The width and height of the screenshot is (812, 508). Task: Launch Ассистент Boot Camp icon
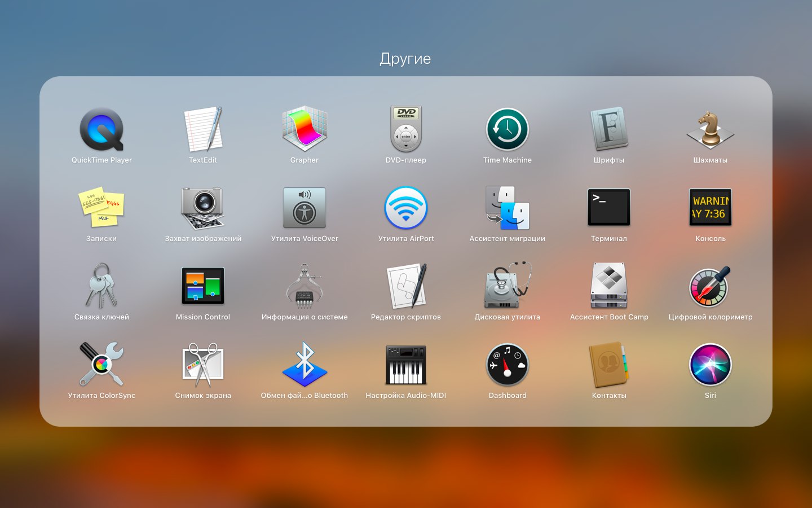tap(609, 286)
